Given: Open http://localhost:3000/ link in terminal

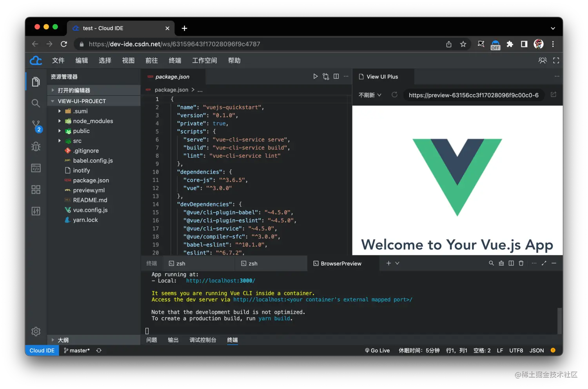Looking at the screenshot, I should pyautogui.click(x=221, y=281).
